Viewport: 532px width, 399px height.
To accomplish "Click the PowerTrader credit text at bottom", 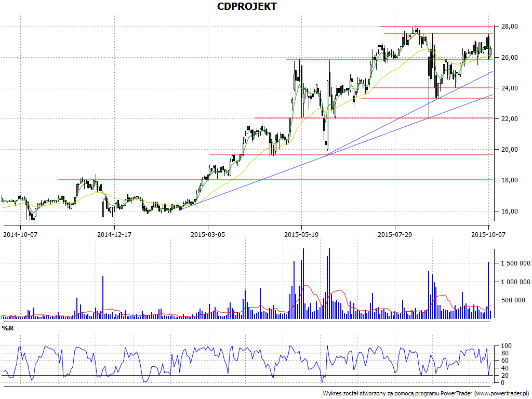I will pos(427,394).
